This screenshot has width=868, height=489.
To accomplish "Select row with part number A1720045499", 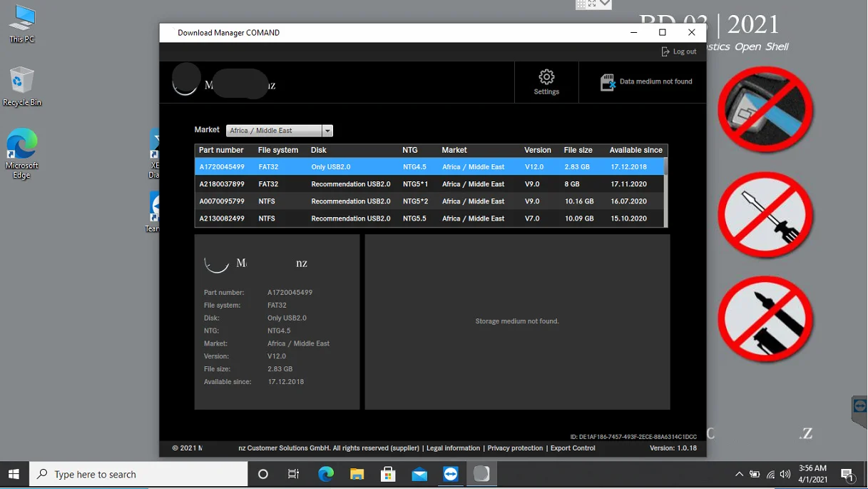I will pyautogui.click(x=429, y=167).
